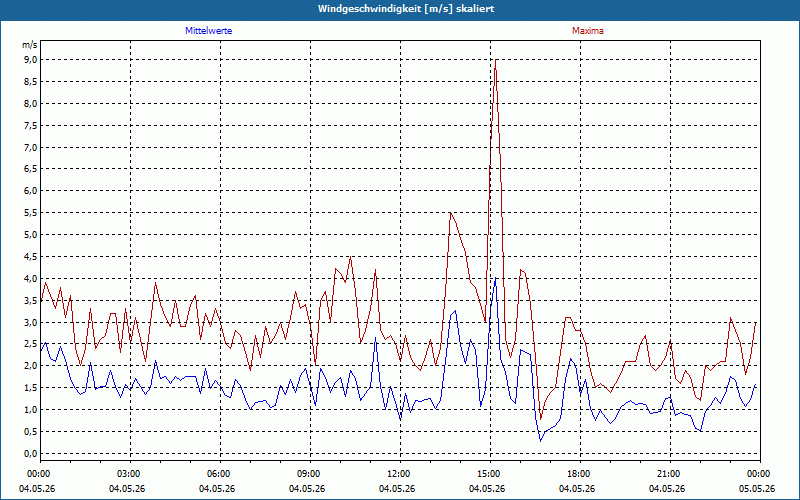Select the blue Mittelwerte legend label
This screenshot has height=500, width=800.
point(209,31)
